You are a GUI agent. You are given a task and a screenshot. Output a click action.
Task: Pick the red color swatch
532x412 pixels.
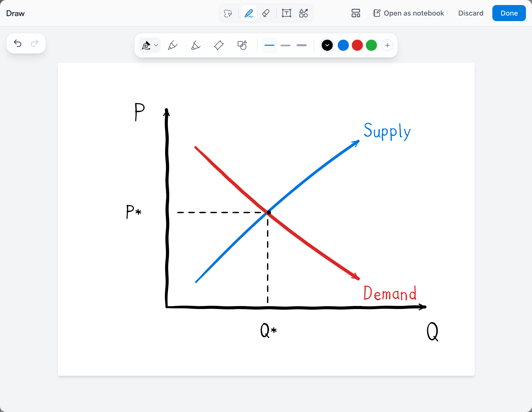(x=357, y=45)
